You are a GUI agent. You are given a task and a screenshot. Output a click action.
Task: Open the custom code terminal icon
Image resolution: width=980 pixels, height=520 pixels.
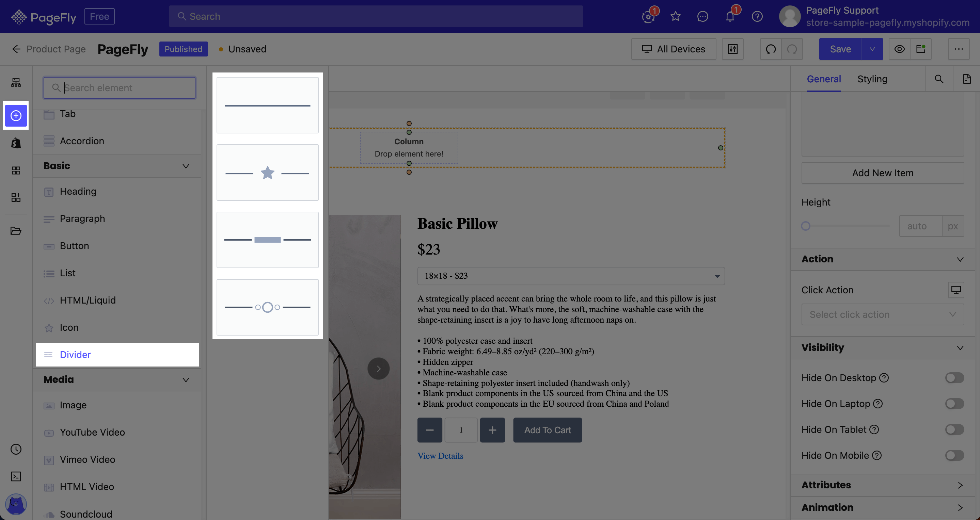coord(16,476)
